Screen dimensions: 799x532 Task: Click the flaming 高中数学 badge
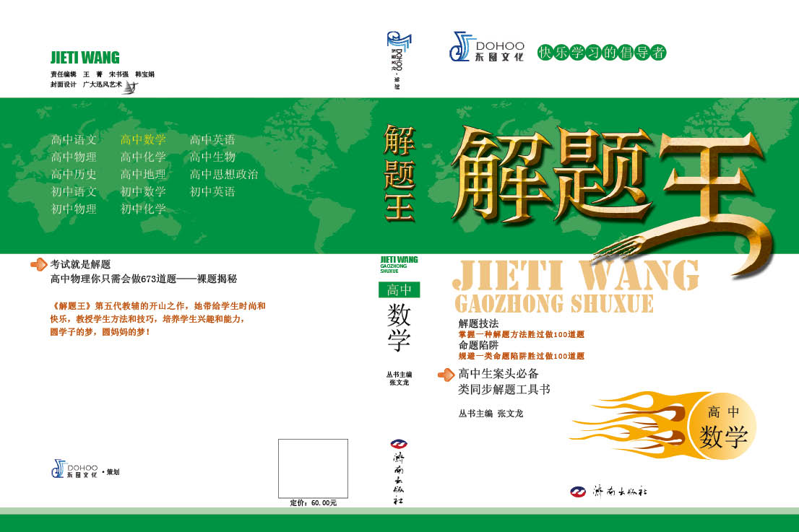[665, 425]
